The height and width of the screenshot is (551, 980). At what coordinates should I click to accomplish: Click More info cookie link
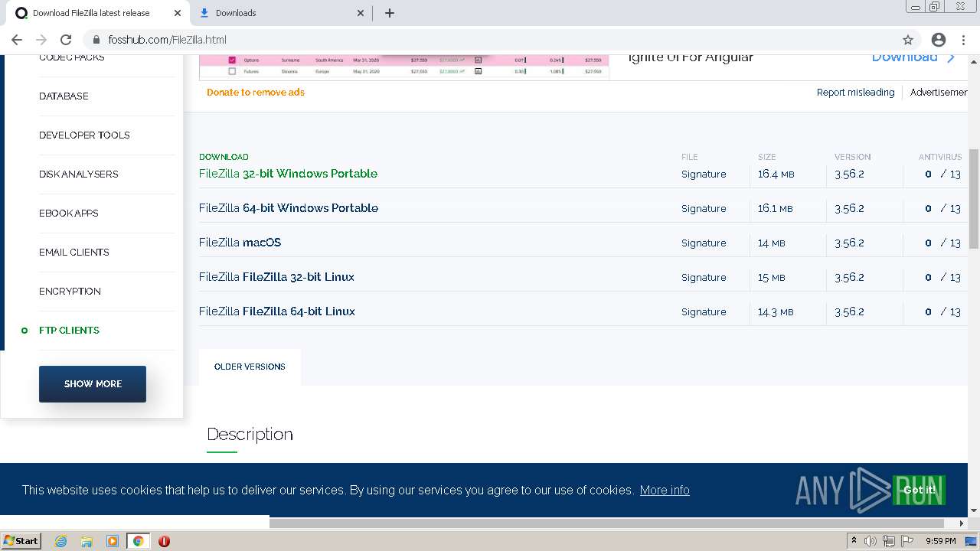pos(665,491)
